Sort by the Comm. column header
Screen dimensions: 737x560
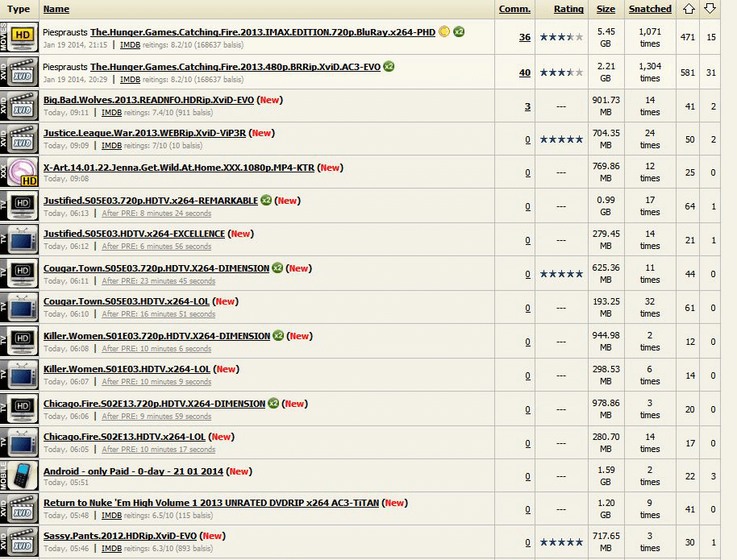pyautogui.click(x=514, y=9)
